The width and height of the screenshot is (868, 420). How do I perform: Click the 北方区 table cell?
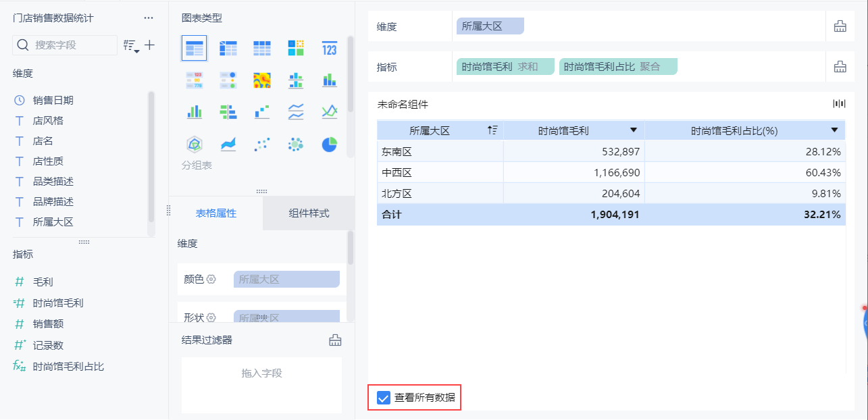coord(440,193)
